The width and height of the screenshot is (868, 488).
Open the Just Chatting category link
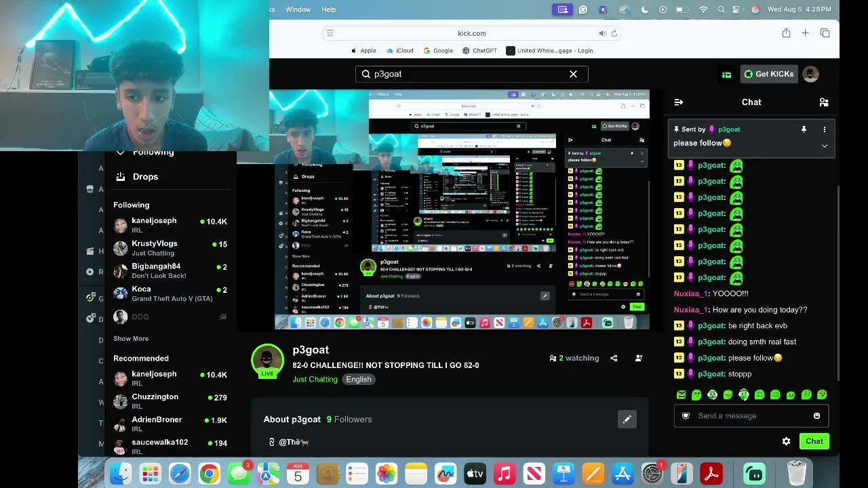(315, 380)
